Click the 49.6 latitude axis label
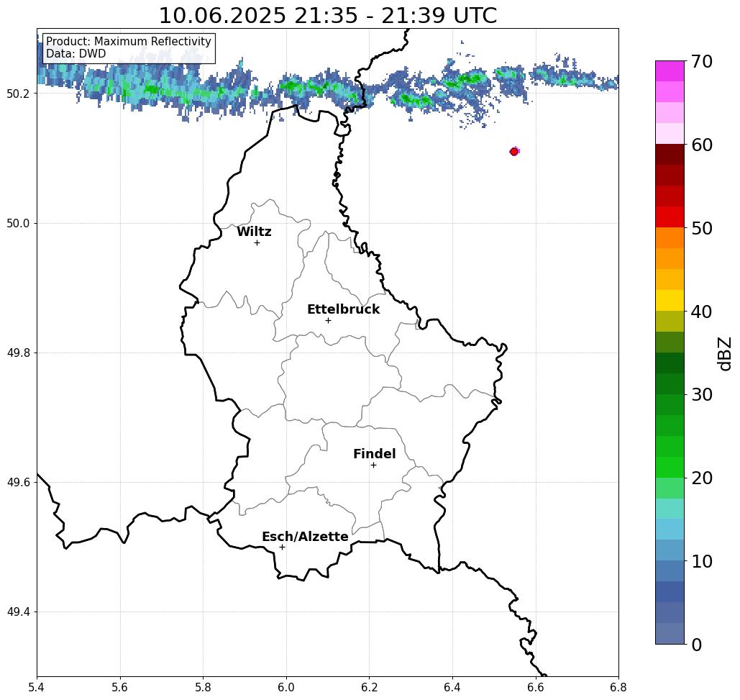This screenshot has width=740, height=700. click(x=18, y=483)
